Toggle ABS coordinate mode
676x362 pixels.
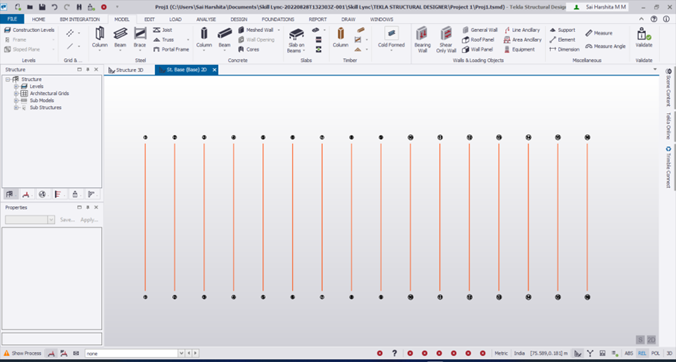click(x=629, y=353)
